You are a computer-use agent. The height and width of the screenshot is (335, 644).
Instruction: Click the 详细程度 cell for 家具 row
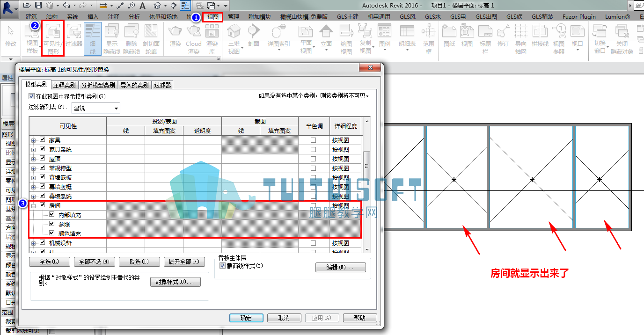click(x=345, y=140)
